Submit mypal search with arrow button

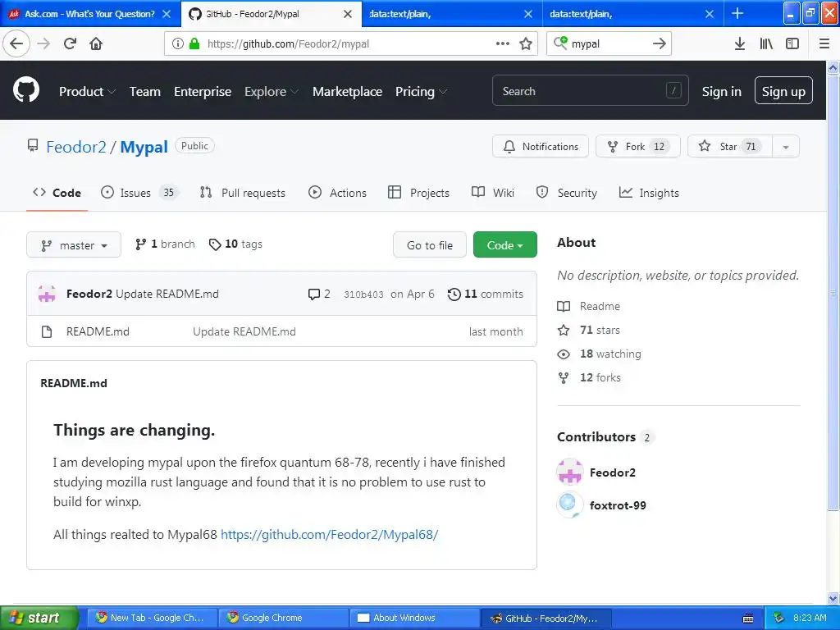click(x=660, y=43)
